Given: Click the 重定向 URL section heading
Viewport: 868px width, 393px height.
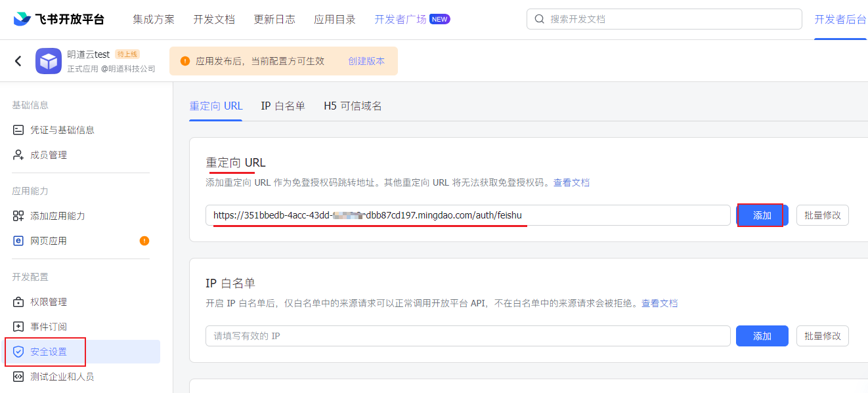Looking at the screenshot, I should (x=236, y=163).
